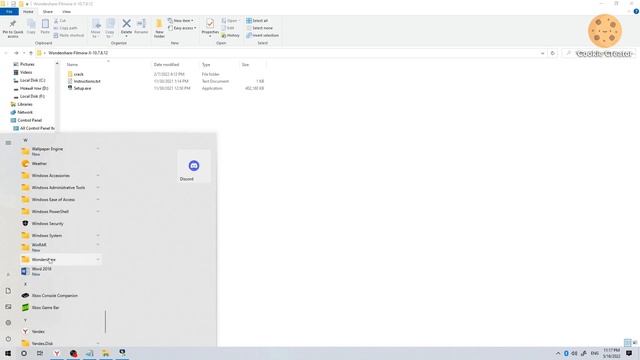Image resolution: width=640 pixels, height=360 pixels.
Task: Select the Instructions.txt file
Action: (87, 81)
